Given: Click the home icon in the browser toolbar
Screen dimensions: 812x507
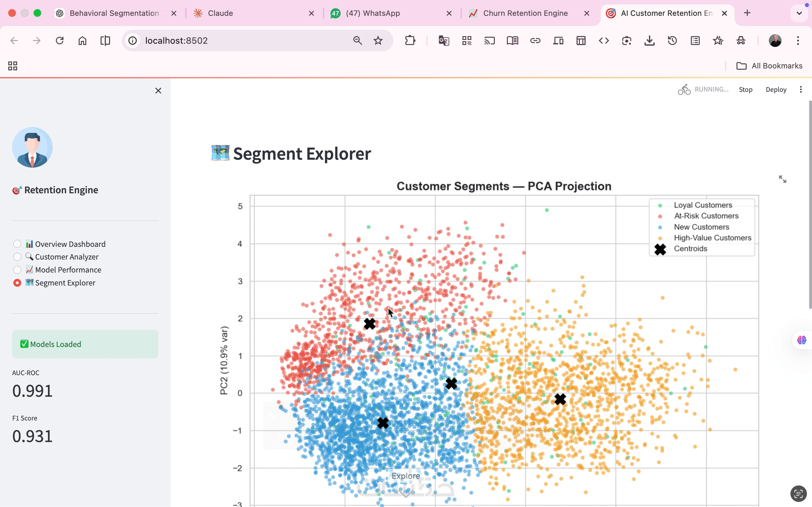Looking at the screenshot, I should click(x=82, y=41).
